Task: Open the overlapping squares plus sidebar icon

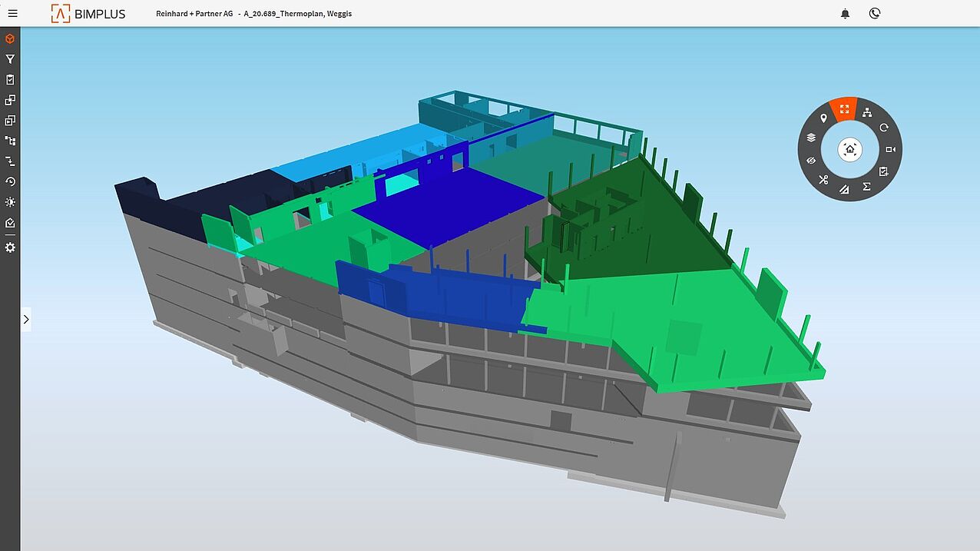Action: [x=10, y=100]
